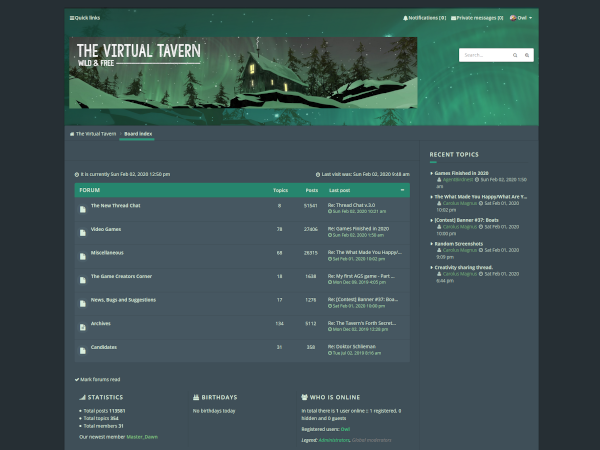Open registered user Owl profile link
Image resolution: width=600 pixels, height=450 pixels.
click(x=345, y=429)
